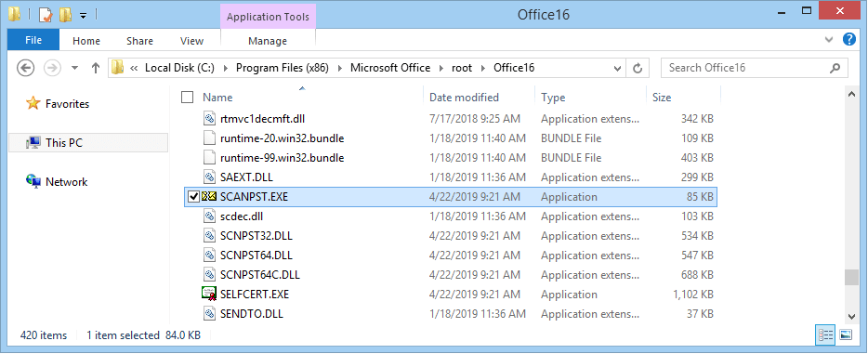Click the SCNPST32.DLL file icon
This screenshot has height=354, width=868.
point(209,236)
